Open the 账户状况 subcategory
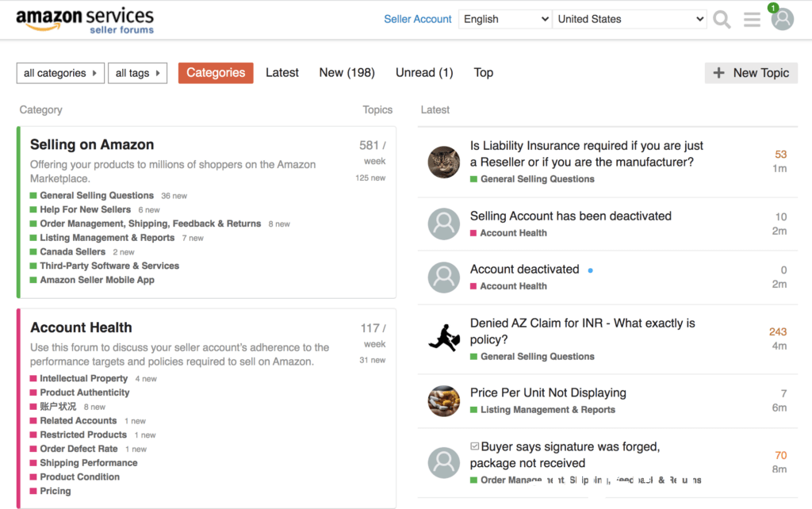The width and height of the screenshot is (812, 509). click(58, 407)
